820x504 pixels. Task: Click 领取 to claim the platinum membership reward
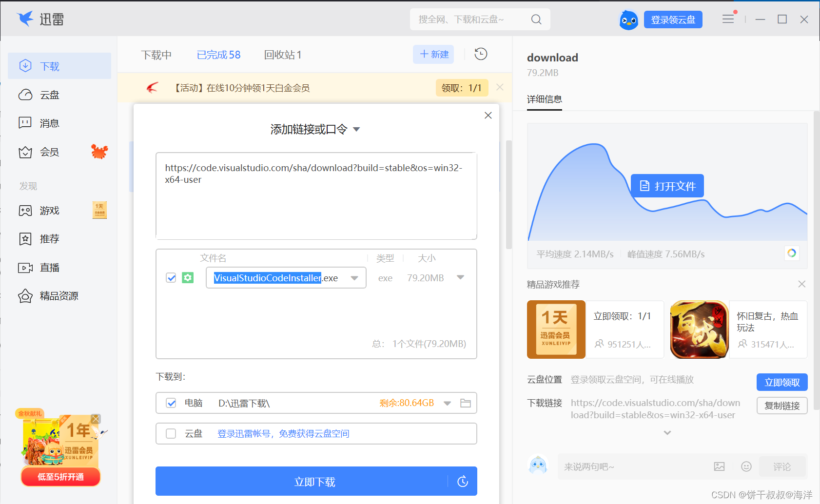(461, 88)
